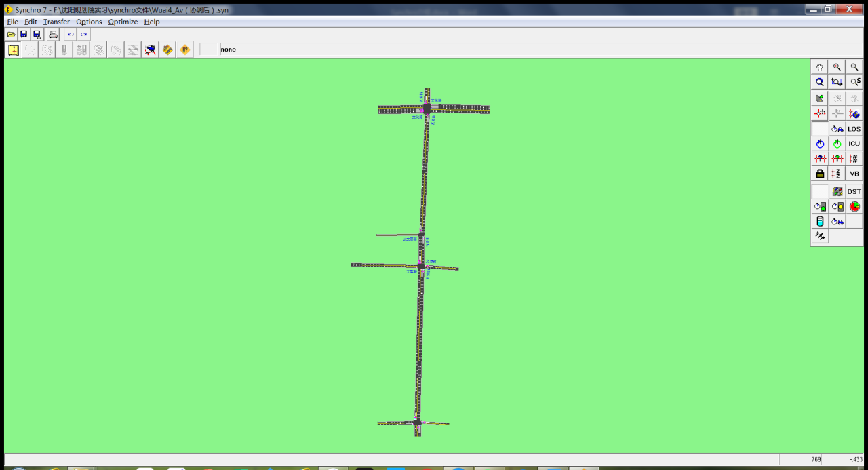Click the VB display button
The image size is (868, 470).
coord(854,174)
